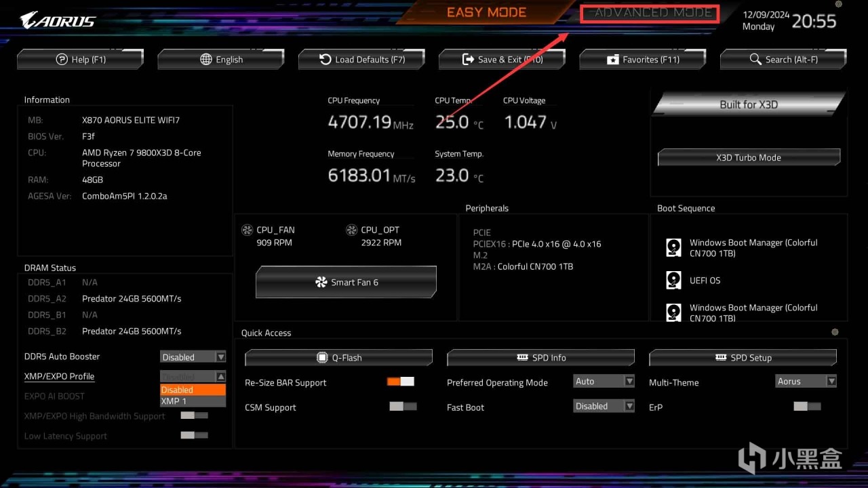Toggle the CSM Support switch
The image size is (868, 488).
[403, 407]
